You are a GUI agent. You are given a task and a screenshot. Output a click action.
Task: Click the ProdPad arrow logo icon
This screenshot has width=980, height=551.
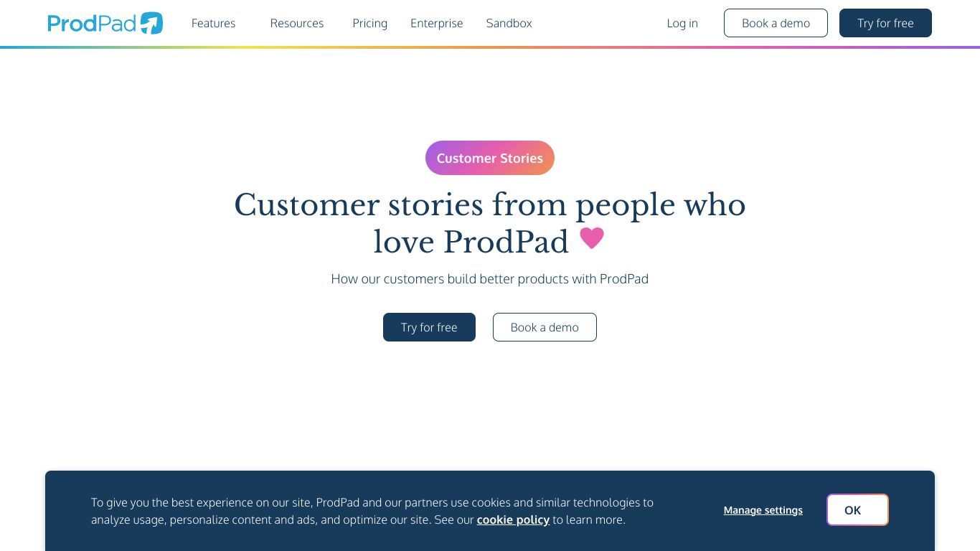[151, 23]
